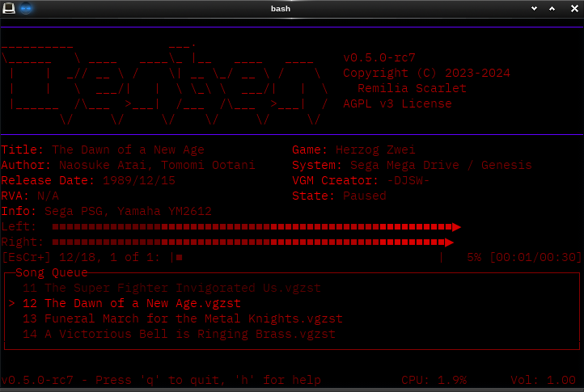Screen dimensions: 584x392
Task: Select song 13 Funeral March for the Metal Knights.vgzst
Action: click(x=183, y=318)
